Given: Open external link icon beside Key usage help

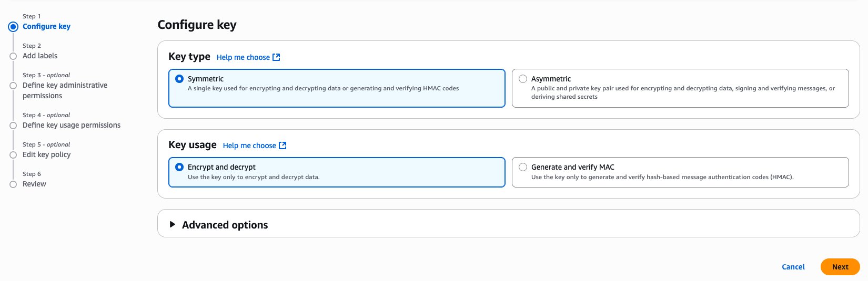Looking at the screenshot, I should [x=282, y=145].
